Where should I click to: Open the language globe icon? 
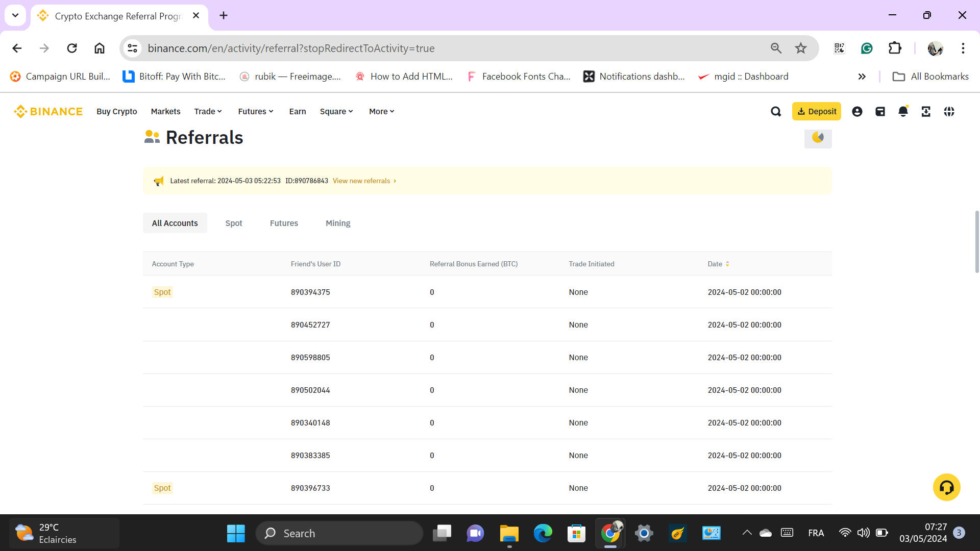click(949, 111)
